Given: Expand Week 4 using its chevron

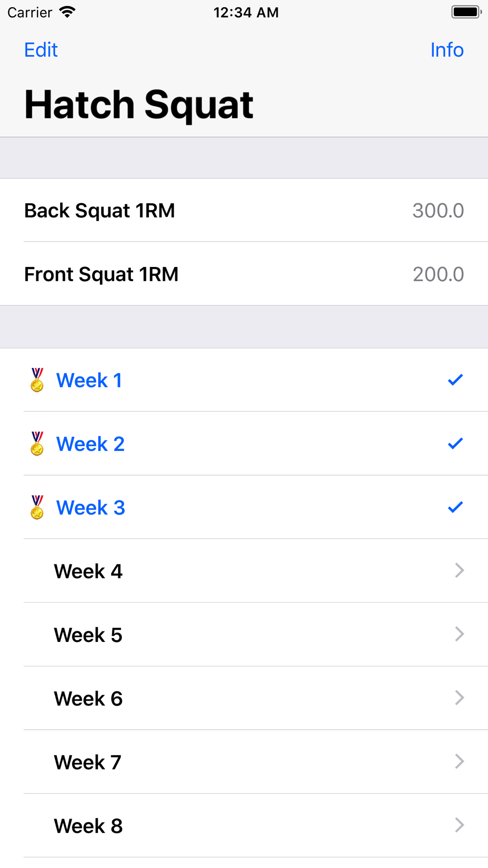Looking at the screenshot, I should click(459, 570).
